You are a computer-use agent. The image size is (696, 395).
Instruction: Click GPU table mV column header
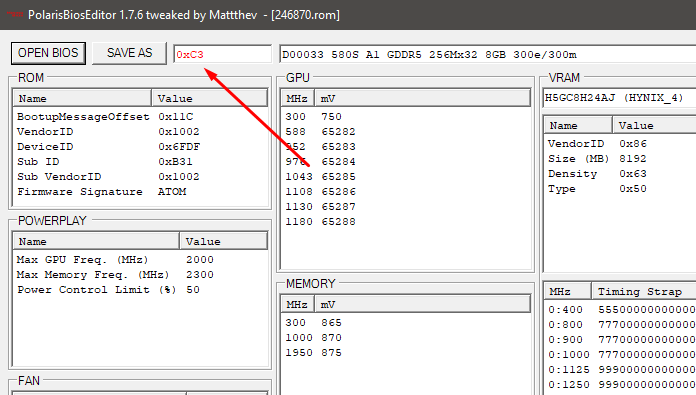(423, 98)
